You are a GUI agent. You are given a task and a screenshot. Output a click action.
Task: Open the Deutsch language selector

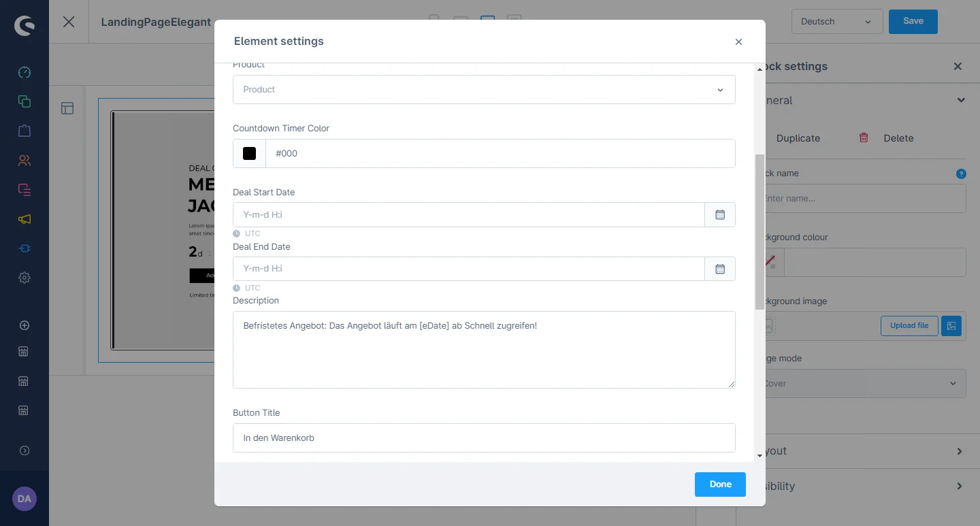tap(836, 22)
